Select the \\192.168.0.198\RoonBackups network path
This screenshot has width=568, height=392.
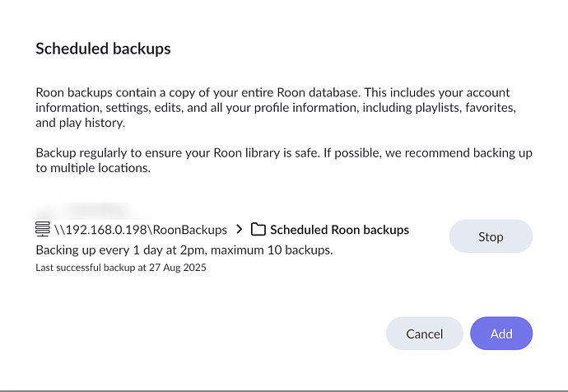click(141, 231)
